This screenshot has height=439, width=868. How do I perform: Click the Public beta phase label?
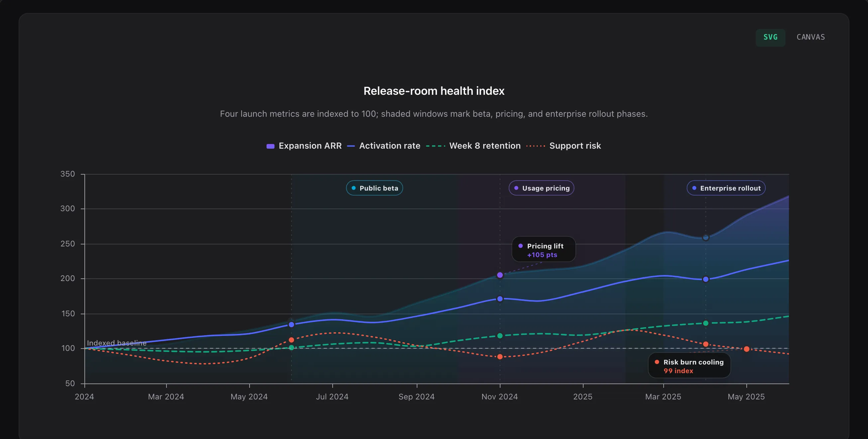[375, 188]
